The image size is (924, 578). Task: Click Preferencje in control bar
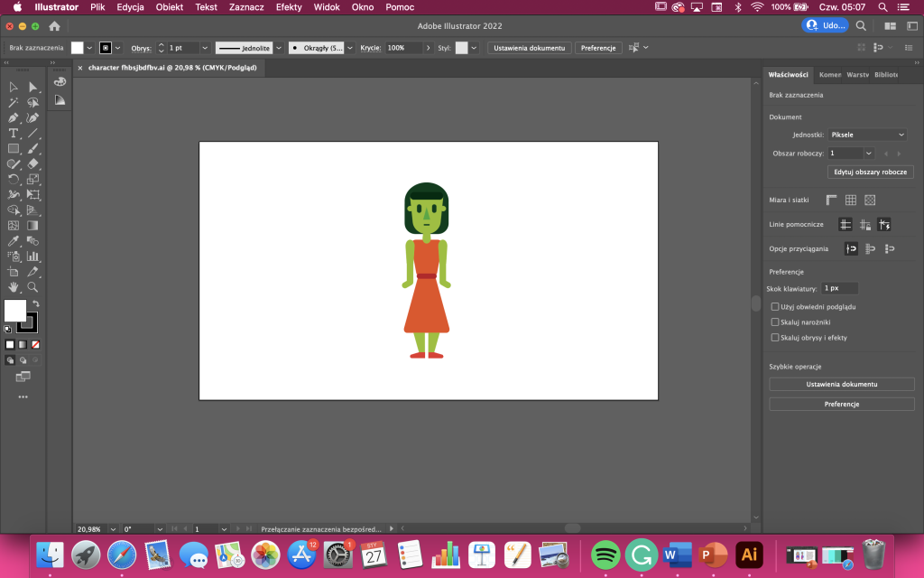pyautogui.click(x=598, y=48)
